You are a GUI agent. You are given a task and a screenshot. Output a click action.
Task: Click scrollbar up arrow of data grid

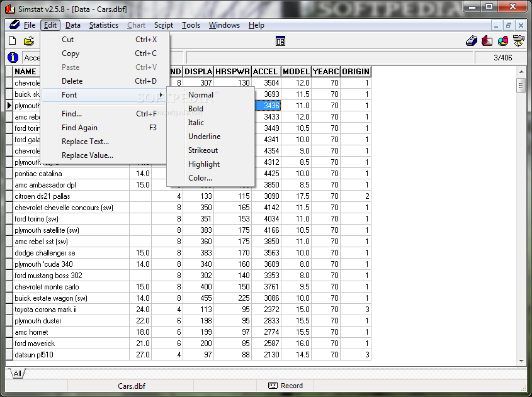click(x=521, y=72)
